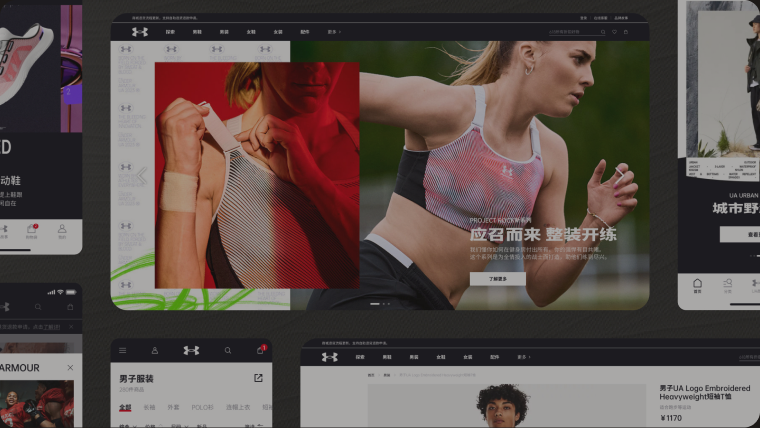Screen dimensions: 760x428
Task: Select 探索 in product page navigation
Action: click(x=360, y=357)
